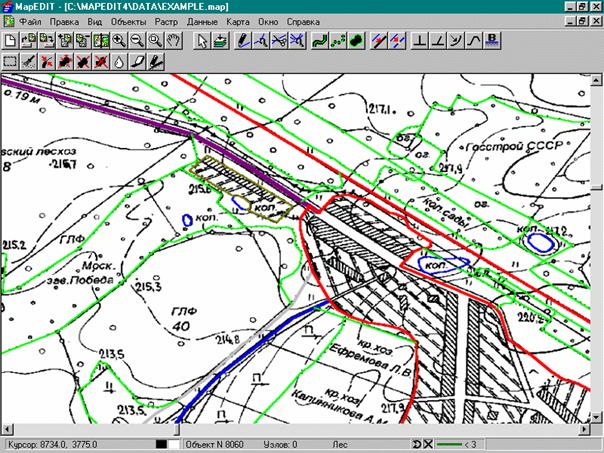Open the Объекты menu
Image resolution: width=604 pixels, height=453 pixels.
(126, 20)
